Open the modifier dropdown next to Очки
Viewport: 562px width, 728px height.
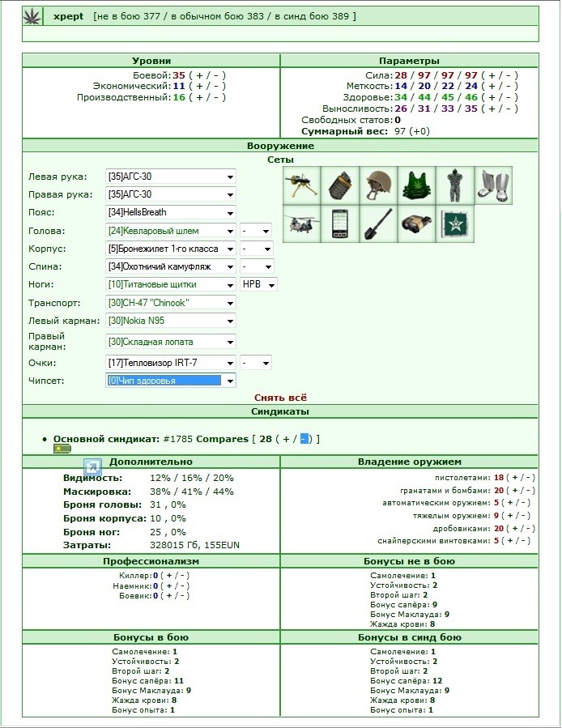click(256, 363)
